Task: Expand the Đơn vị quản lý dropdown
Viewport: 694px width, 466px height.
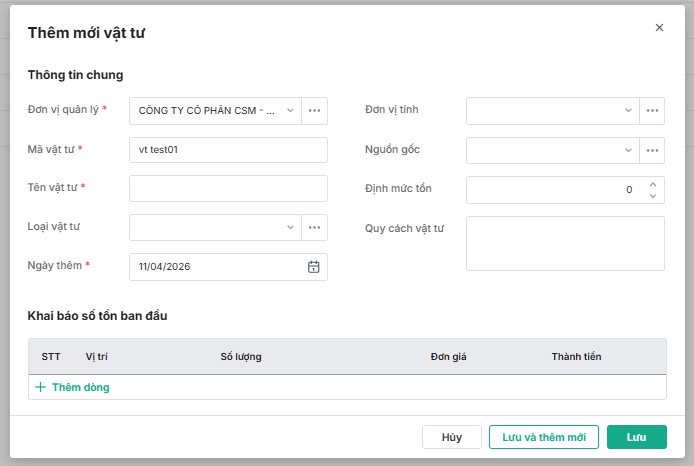Action: (290, 111)
